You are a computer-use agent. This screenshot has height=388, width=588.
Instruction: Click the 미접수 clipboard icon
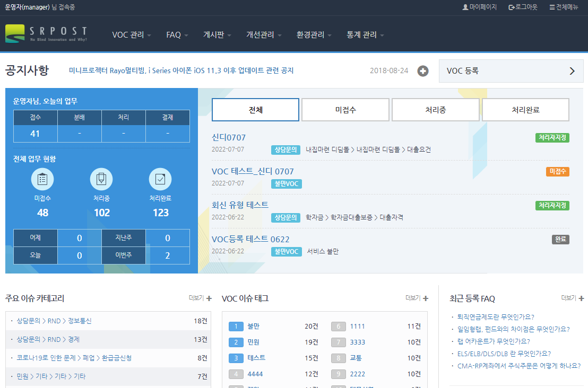pos(42,179)
